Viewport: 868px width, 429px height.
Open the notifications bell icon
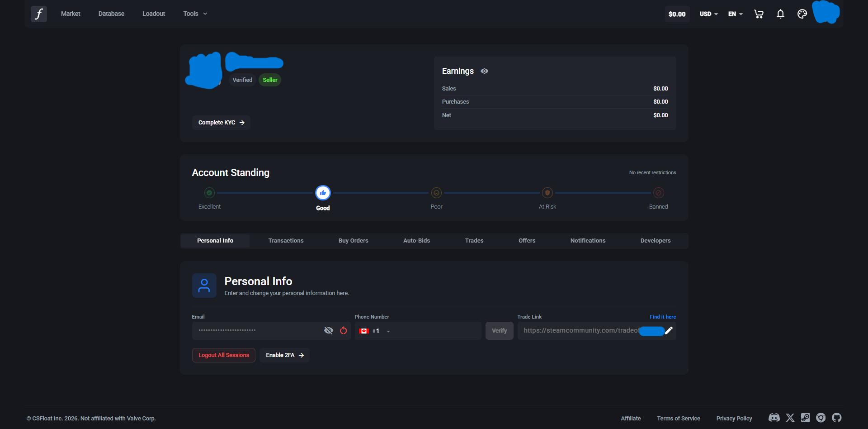pyautogui.click(x=780, y=14)
